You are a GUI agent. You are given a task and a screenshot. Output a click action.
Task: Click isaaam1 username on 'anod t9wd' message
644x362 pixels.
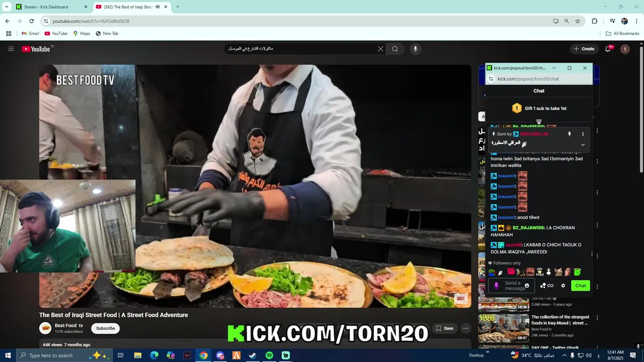507,217
